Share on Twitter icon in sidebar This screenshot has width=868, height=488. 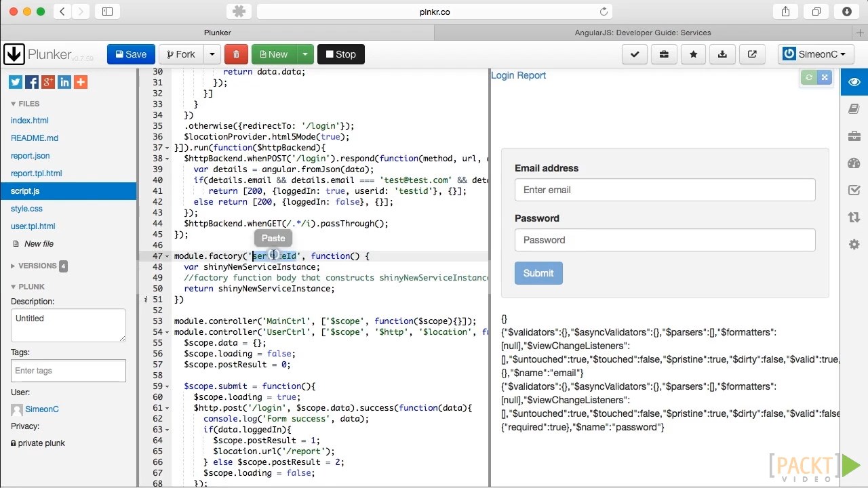pyautogui.click(x=16, y=82)
